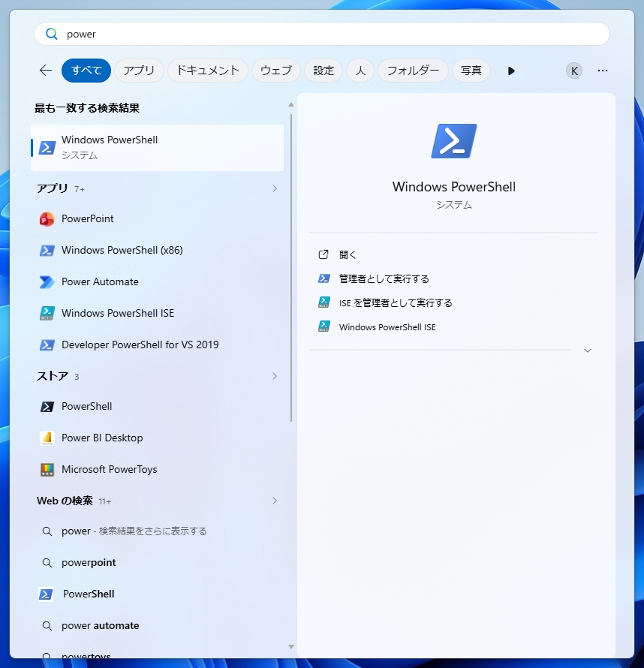Screen dimensions: 644x668
Task: Click the icon beside 管理者として実行する
Action: click(324, 278)
